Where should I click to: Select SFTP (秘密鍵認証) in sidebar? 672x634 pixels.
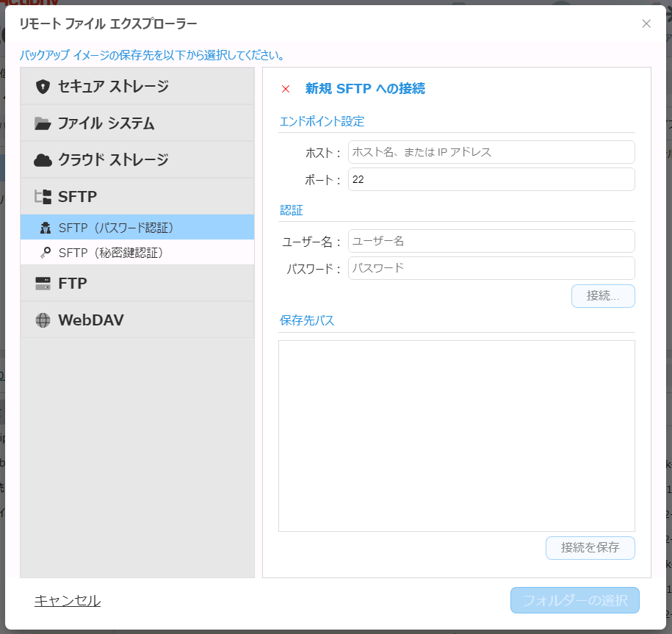point(111,253)
